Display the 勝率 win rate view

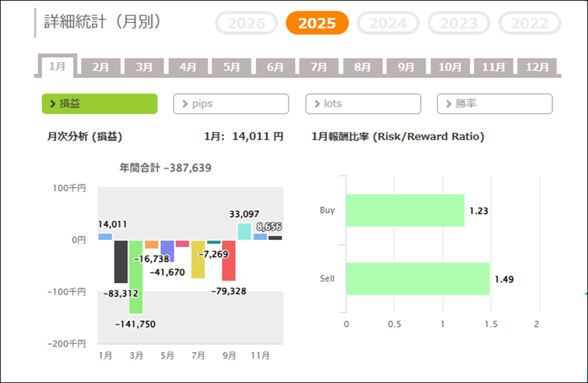point(495,104)
